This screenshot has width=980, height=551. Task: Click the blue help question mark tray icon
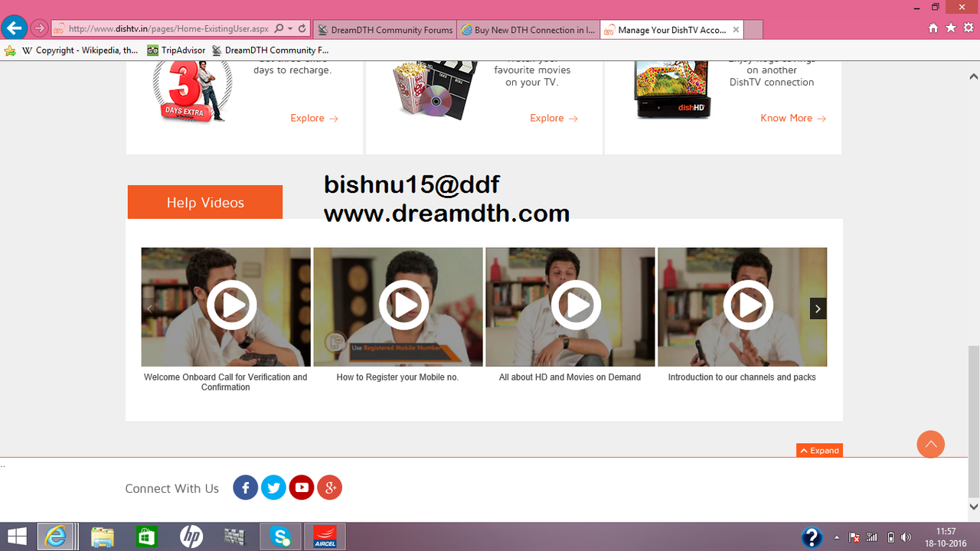(x=812, y=537)
